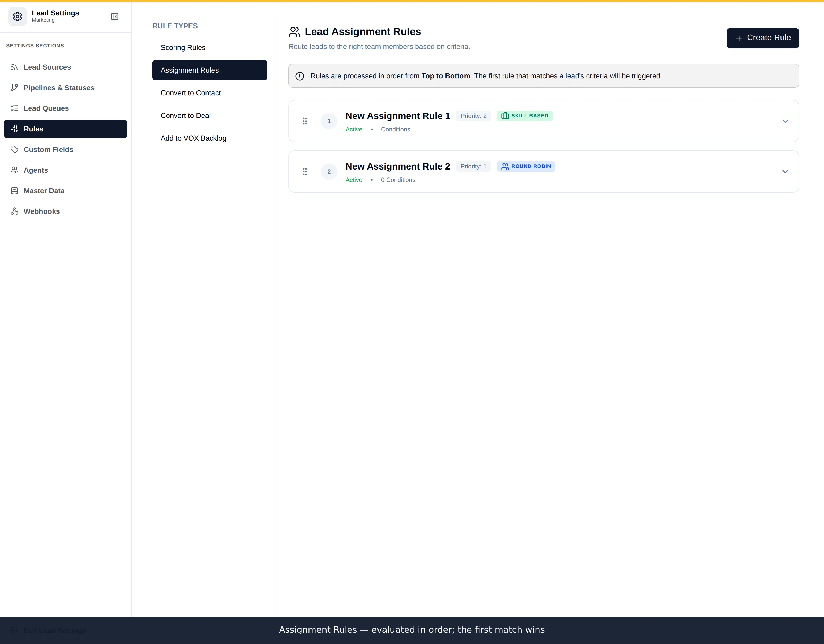
Task: Click the Lead Settings title
Action: tap(55, 13)
